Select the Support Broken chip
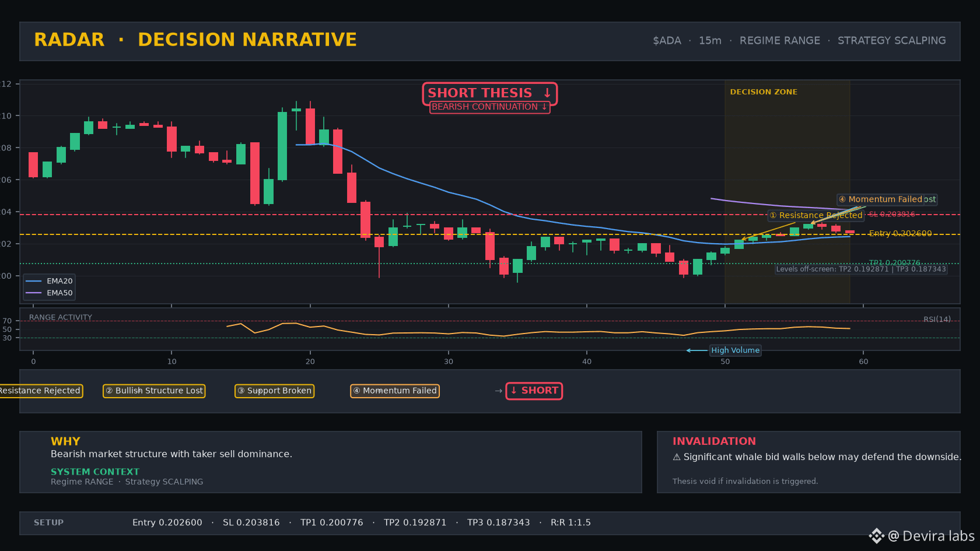Viewport: 980px width, 551px height. (x=274, y=391)
